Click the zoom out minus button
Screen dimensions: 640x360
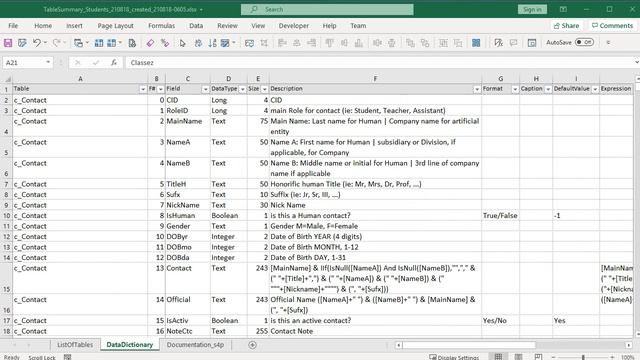point(553,358)
